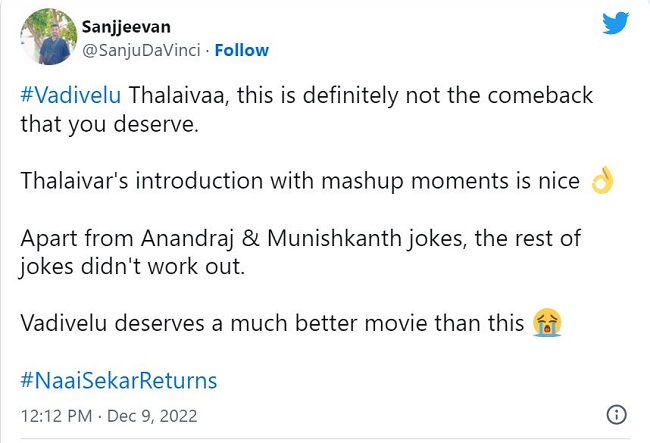The image size is (650, 443).
Task: Open the #NaaiSekarReturns hashtag
Action: tap(118, 381)
